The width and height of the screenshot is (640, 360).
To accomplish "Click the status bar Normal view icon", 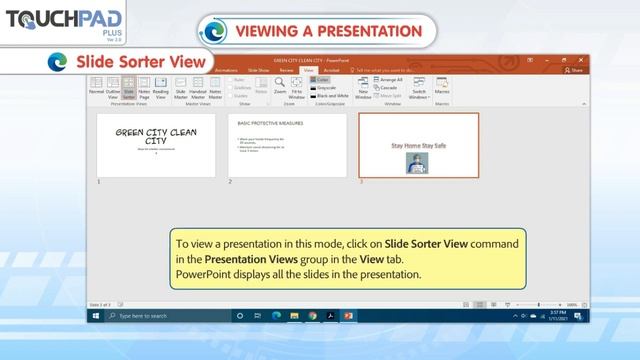I will (x=466, y=305).
